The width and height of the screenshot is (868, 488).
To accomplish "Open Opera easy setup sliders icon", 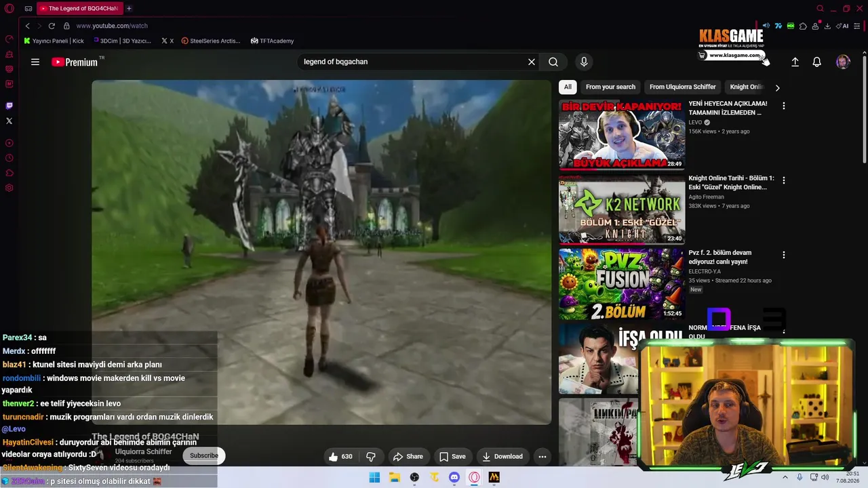I will 857,26.
